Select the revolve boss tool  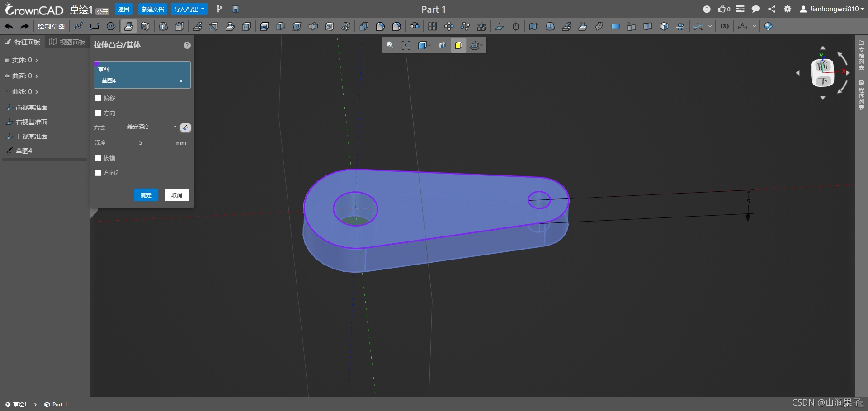tap(163, 26)
